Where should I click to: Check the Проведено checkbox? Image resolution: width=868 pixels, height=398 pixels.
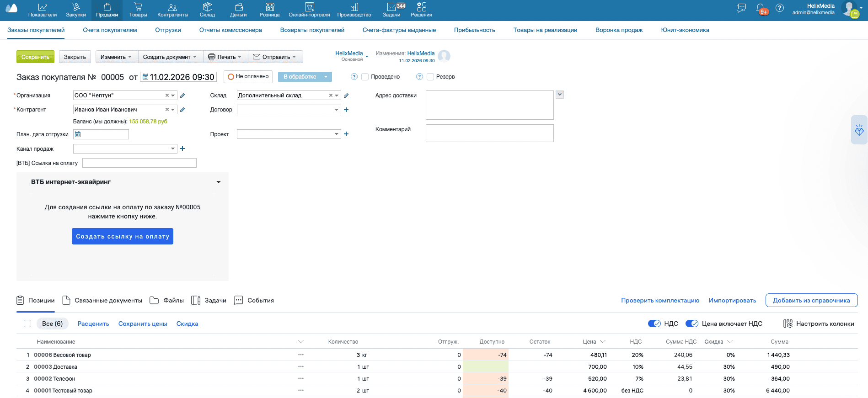coord(365,77)
